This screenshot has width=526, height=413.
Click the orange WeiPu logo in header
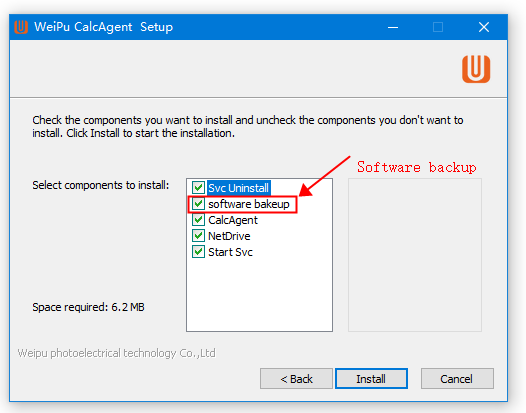coord(476,69)
